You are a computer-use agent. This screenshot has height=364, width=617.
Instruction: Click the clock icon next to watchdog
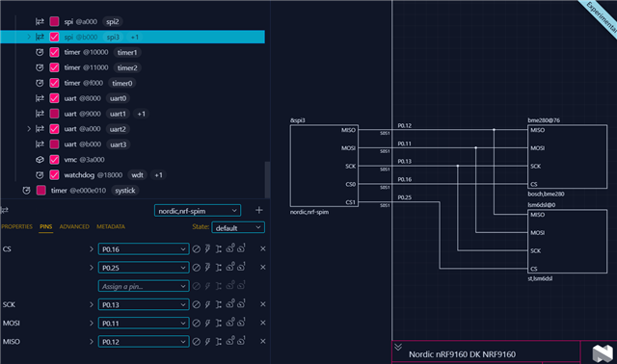[x=40, y=175]
